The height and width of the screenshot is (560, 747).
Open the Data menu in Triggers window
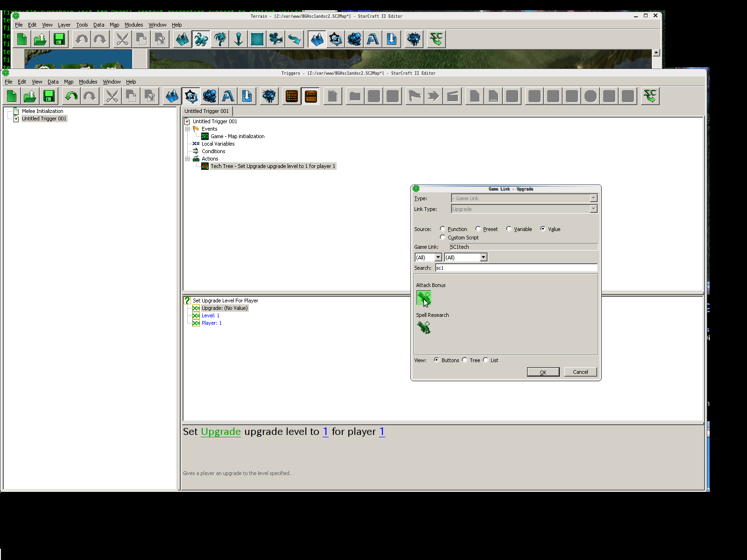(x=53, y=82)
